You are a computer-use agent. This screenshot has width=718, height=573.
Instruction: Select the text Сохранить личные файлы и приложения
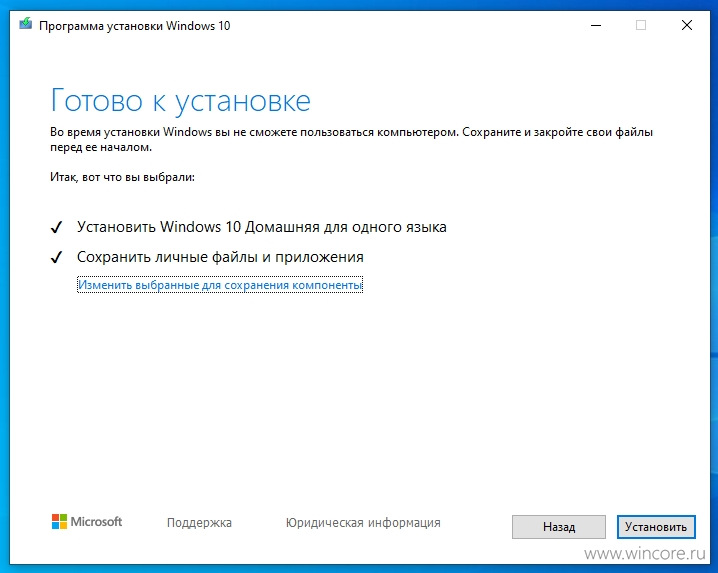[x=220, y=257]
